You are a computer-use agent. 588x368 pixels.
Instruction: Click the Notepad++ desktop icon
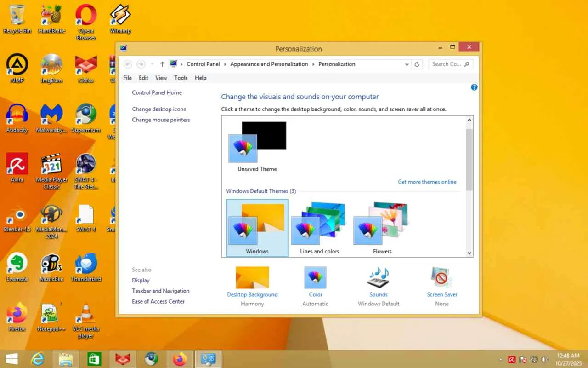(x=51, y=317)
